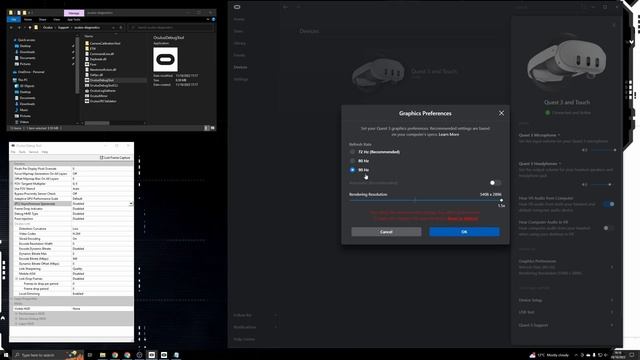The height and width of the screenshot is (360, 640).
Task: Collapse the Link Drop Frames tree node
Action: coord(16,279)
